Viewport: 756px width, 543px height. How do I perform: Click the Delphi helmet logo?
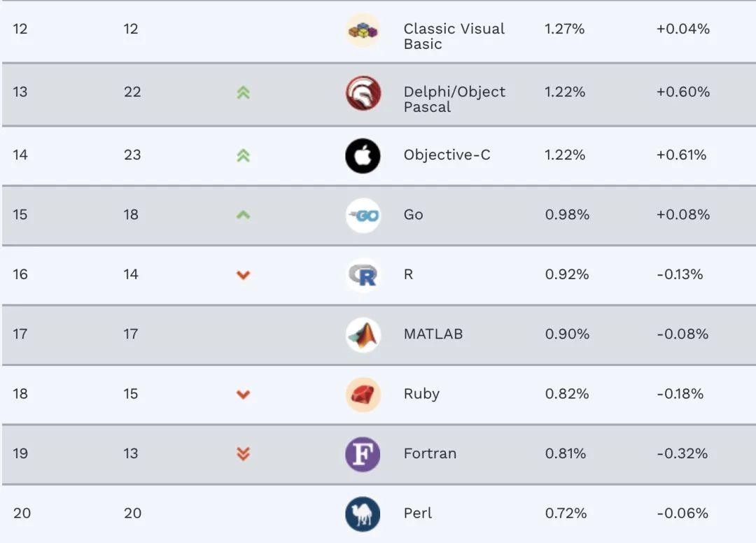(x=363, y=94)
